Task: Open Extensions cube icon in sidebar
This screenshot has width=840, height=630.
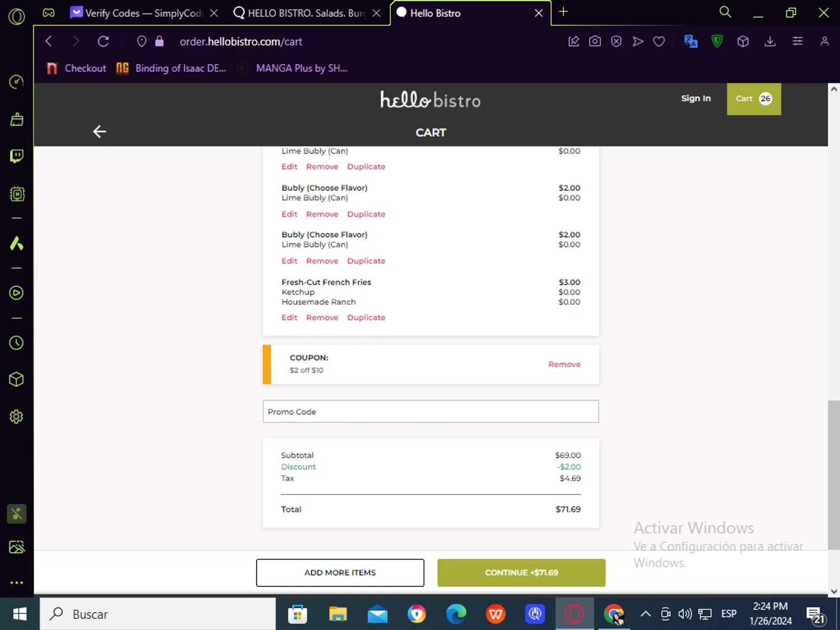Action: (17, 380)
